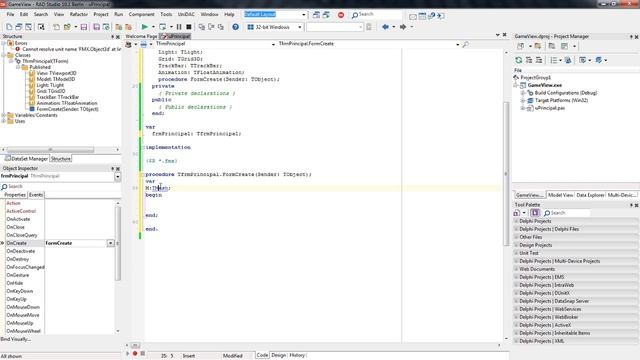Switch to the Data Explorer tab
Viewport: 640px width, 360px height.
coord(590,195)
